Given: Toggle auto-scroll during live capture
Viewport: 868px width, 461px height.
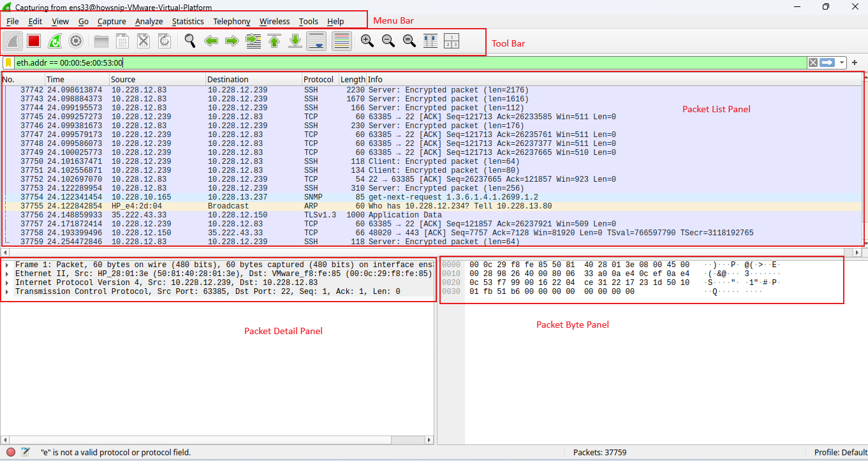Looking at the screenshot, I should coord(317,41).
